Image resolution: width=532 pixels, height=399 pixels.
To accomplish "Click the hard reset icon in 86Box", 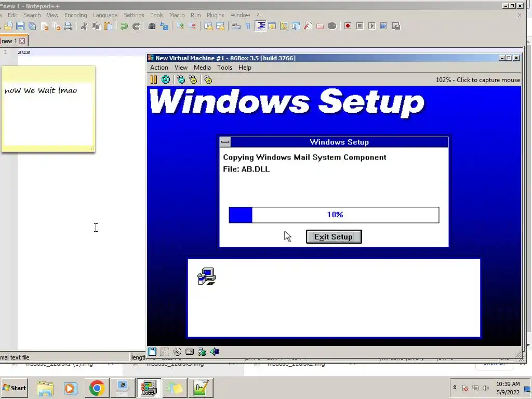I will click(166, 79).
